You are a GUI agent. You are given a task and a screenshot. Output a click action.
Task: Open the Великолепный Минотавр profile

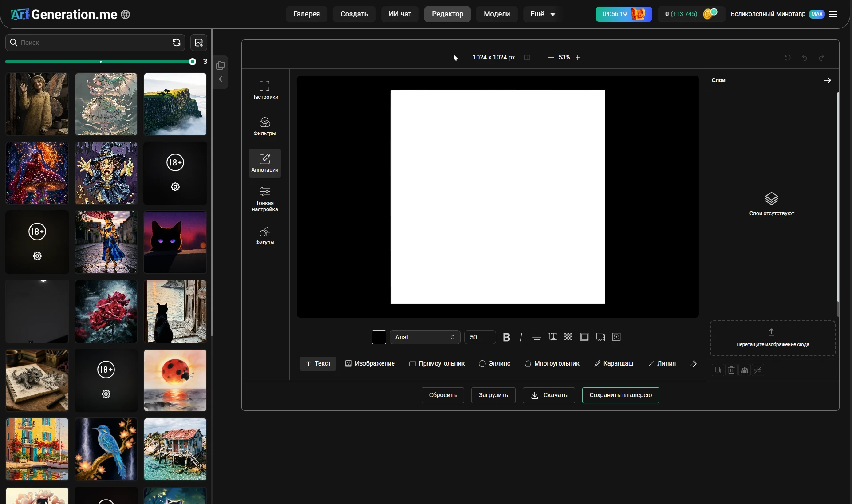(768, 14)
